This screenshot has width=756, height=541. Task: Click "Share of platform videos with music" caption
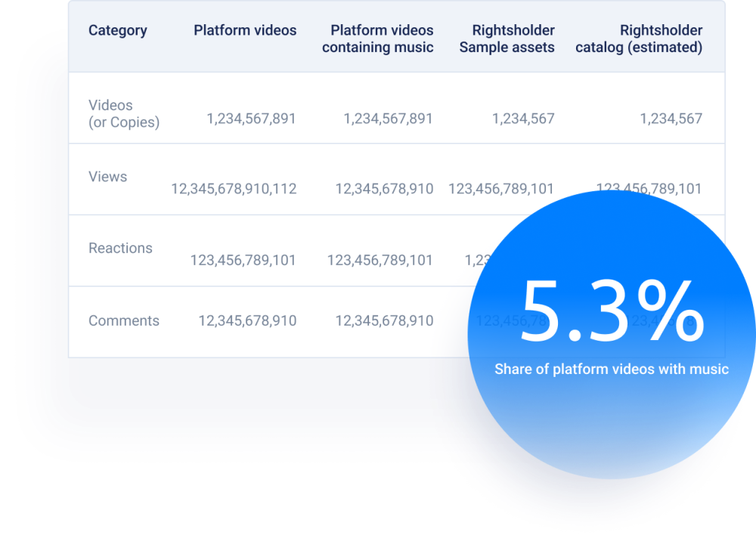click(x=612, y=369)
